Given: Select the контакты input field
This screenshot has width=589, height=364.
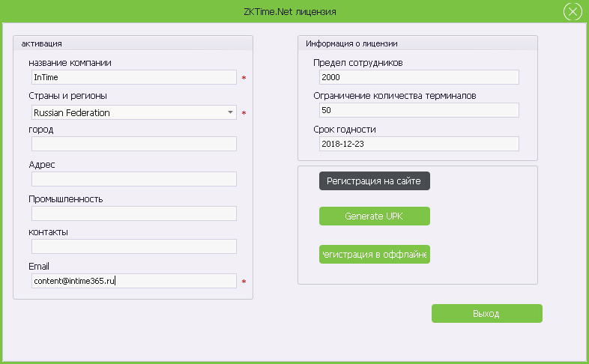Looking at the screenshot, I should click(x=134, y=246).
